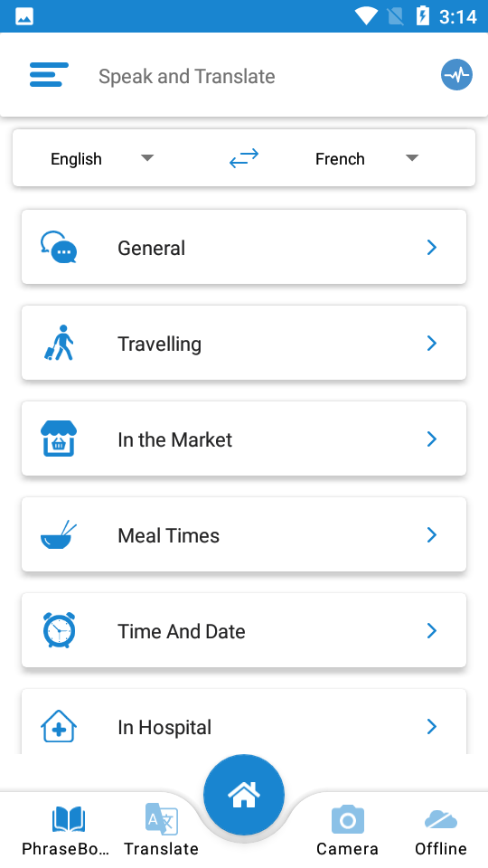Tap the alarm clock icon
This screenshot has height=868, width=488.
[59, 630]
